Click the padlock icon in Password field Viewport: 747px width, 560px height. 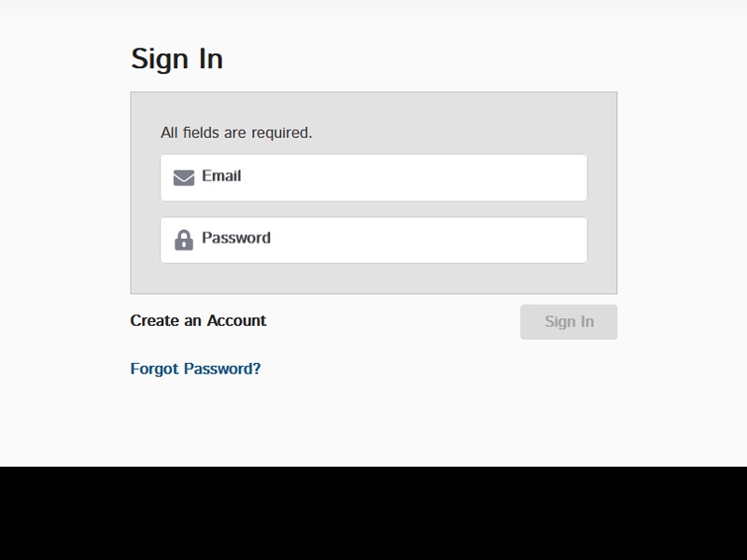pos(184,240)
